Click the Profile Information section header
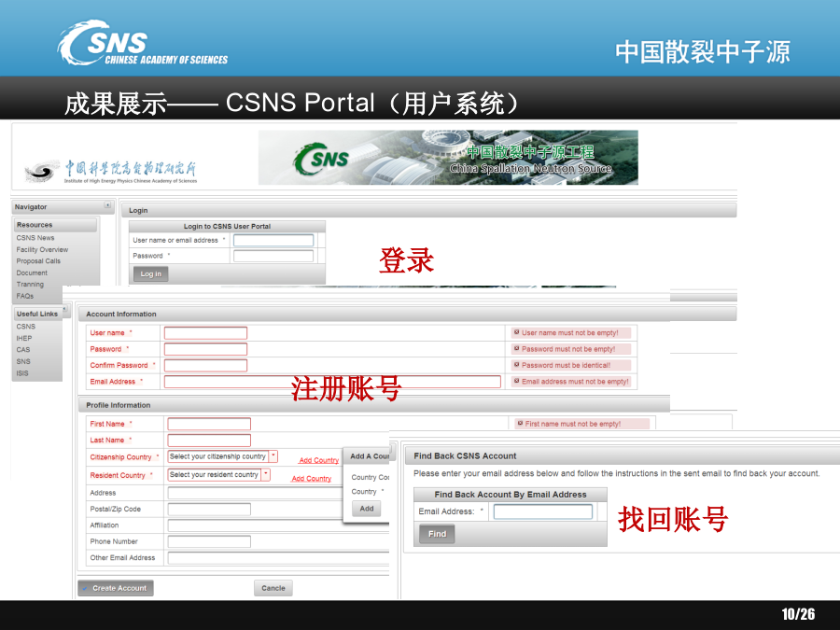This screenshot has width=840, height=630. coord(374,405)
